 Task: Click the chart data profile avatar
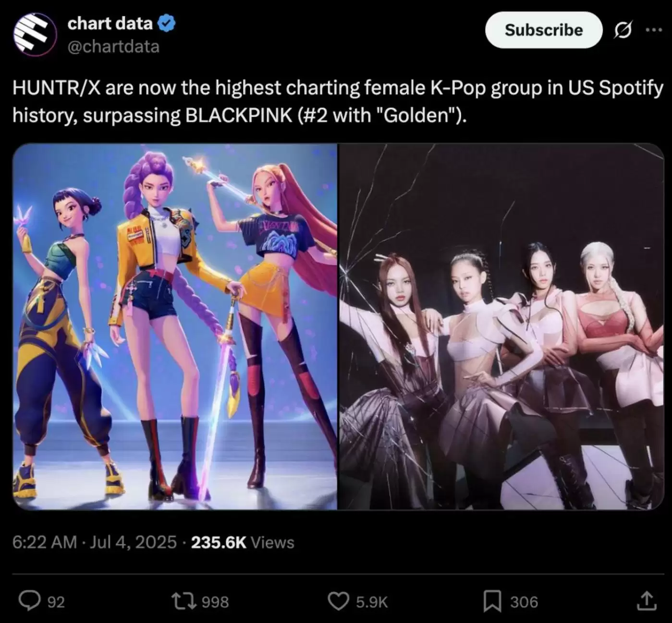click(x=35, y=35)
